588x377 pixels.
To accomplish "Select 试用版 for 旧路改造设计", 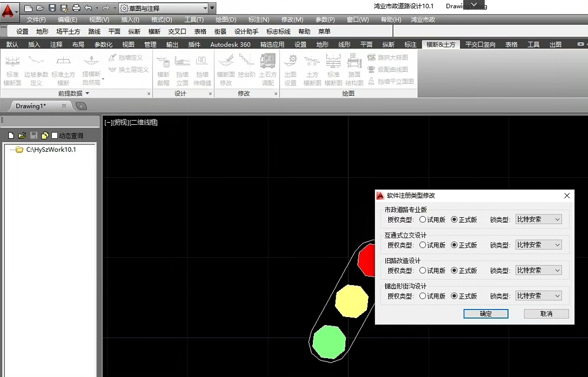I will click(432, 271).
